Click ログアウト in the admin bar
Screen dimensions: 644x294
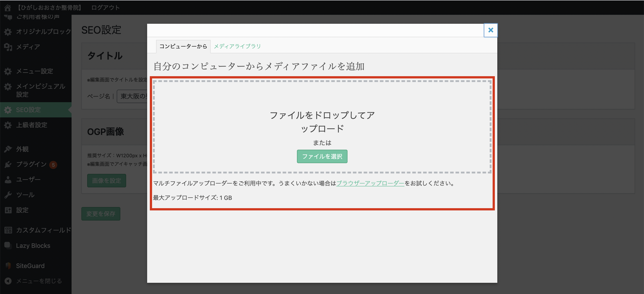pyautogui.click(x=105, y=8)
